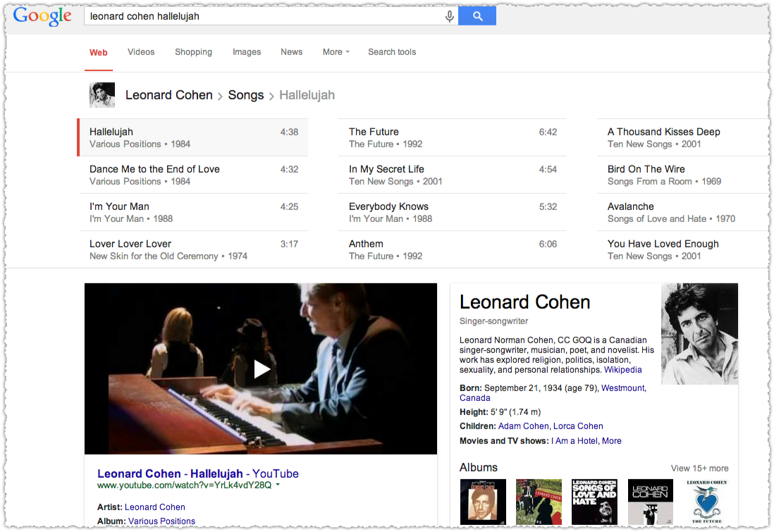Open the first album cover with portrait

(x=483, y=502)
